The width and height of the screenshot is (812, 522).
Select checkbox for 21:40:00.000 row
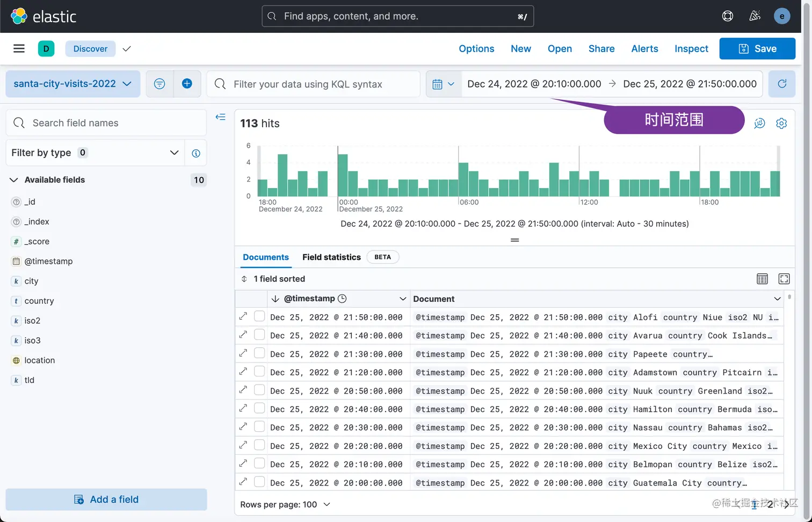(259, 335)
